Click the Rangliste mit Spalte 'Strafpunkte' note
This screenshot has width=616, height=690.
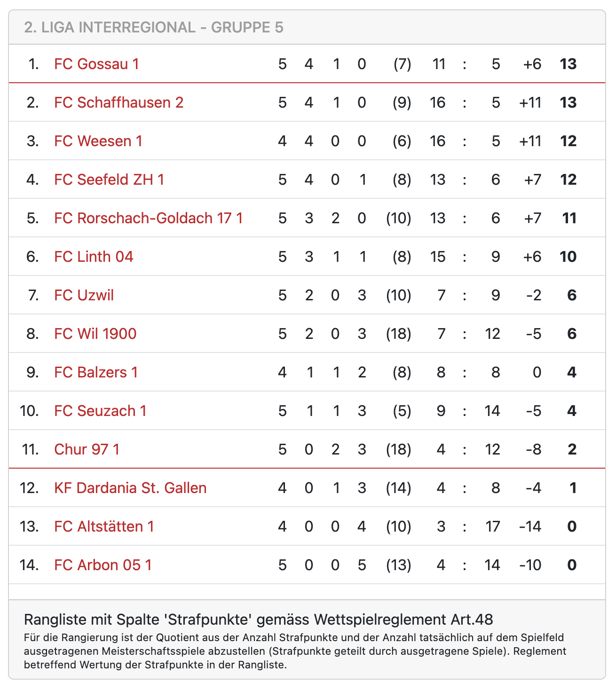coord(258,619)
